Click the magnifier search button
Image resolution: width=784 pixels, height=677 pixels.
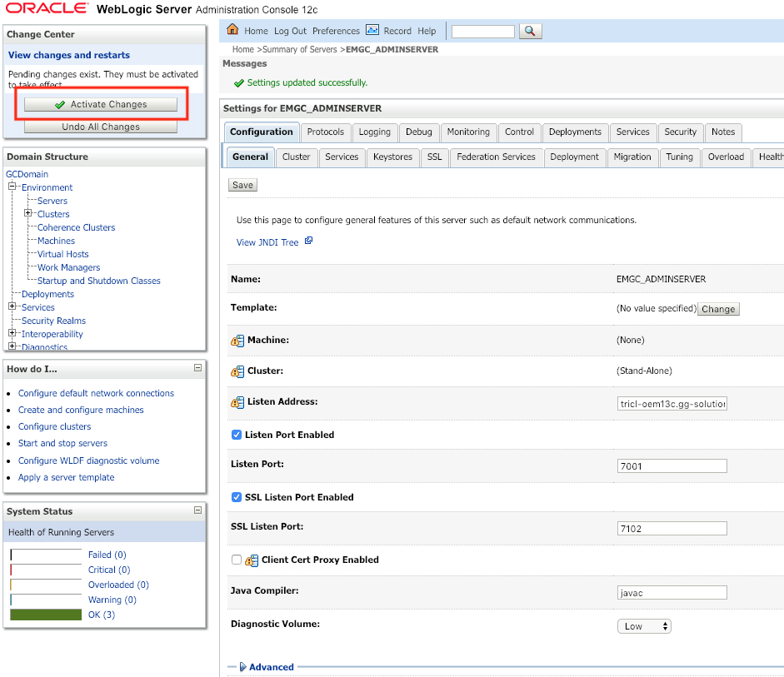(530, 32)
